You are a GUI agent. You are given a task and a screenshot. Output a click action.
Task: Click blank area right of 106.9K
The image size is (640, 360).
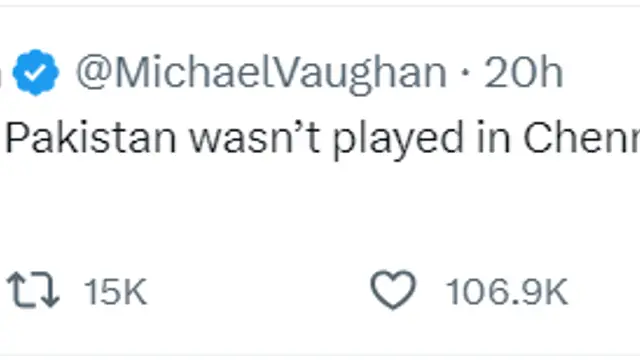point(604,291)
